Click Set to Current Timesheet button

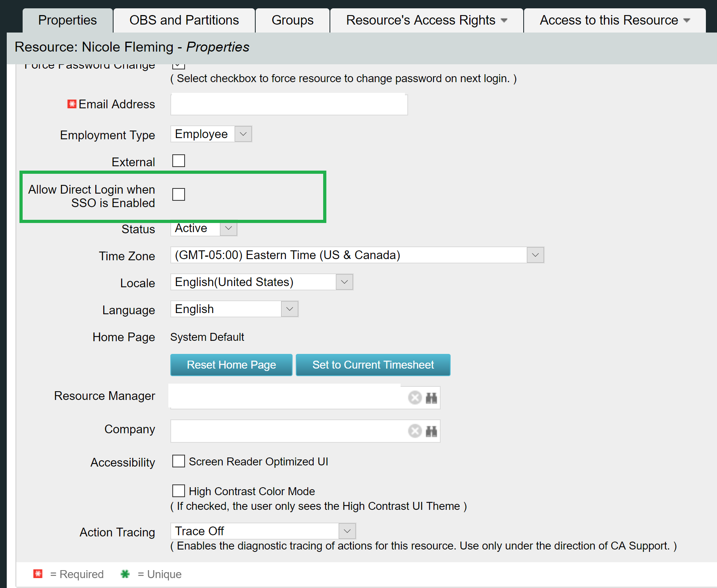coord(373,365)
